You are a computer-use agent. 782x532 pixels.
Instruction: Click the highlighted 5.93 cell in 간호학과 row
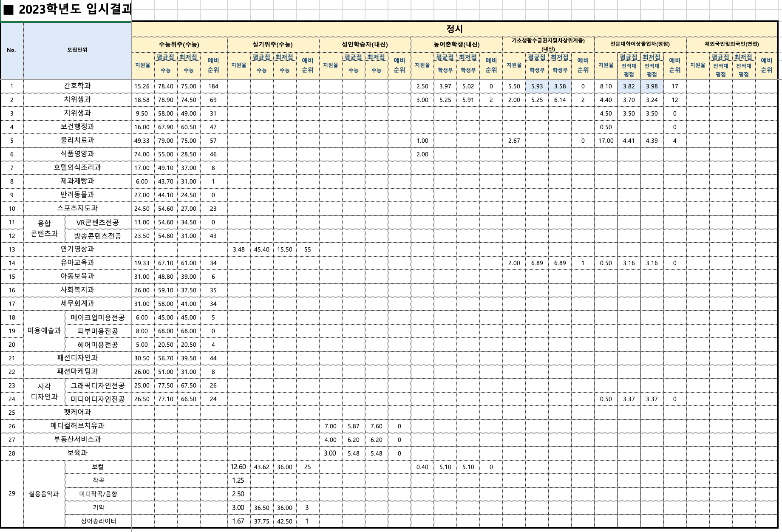(537, 86)
